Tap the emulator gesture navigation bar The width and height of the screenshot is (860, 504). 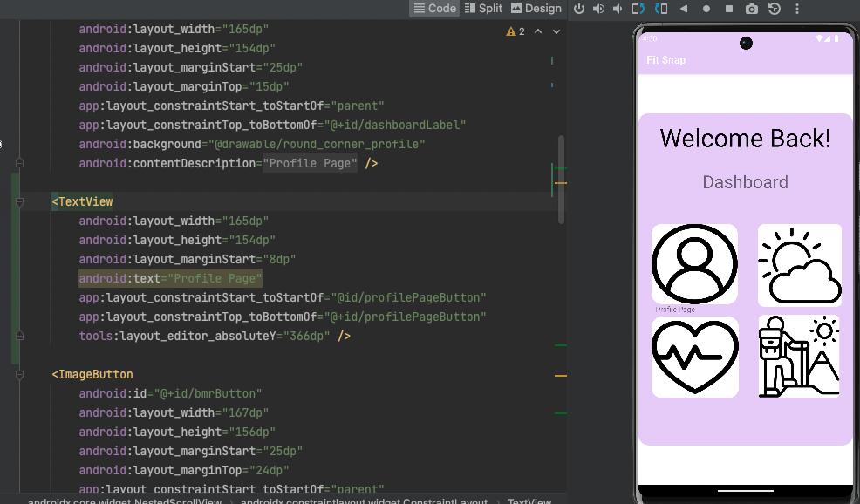click(746, 490)
